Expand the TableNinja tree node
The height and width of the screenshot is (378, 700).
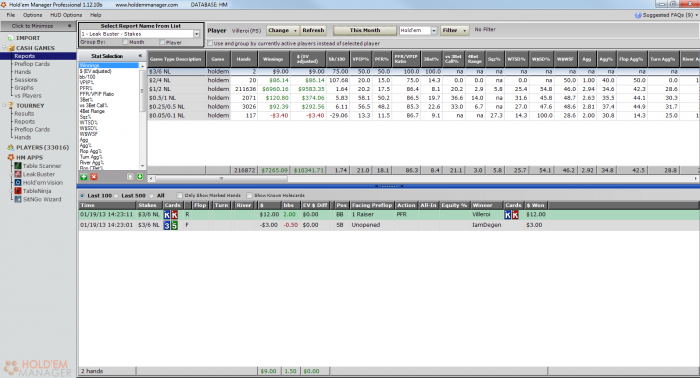(12, 191)
